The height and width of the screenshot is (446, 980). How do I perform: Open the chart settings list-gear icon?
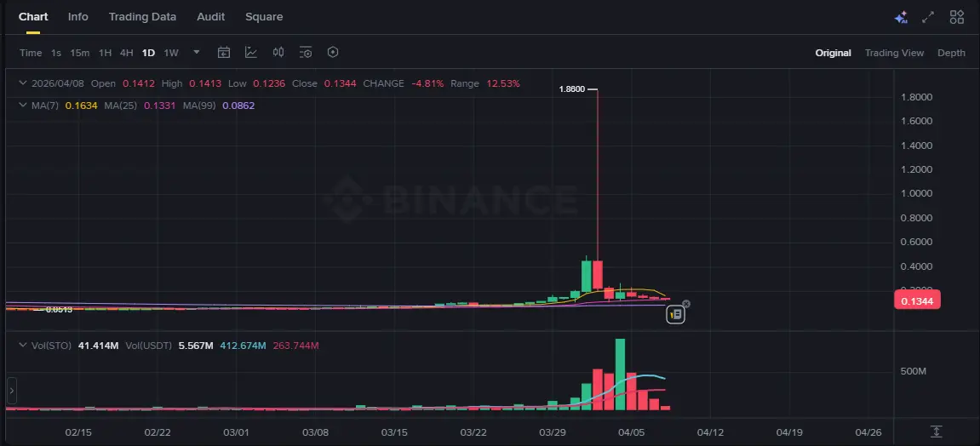pyautogui.click(x=306, y=53)
